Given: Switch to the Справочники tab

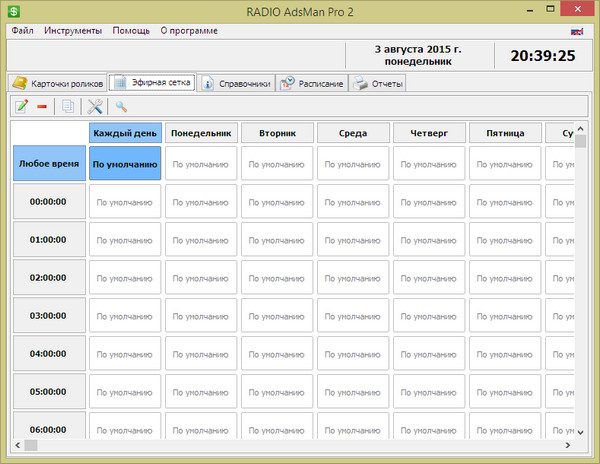Looking at the screenshot, I should [x=236, y=84].
